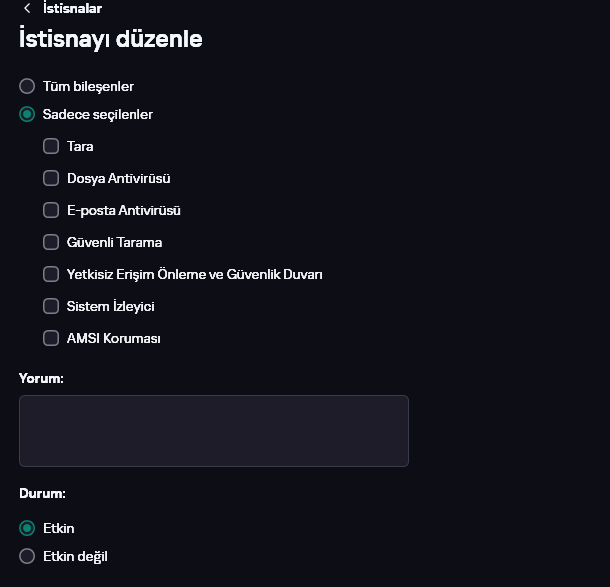Click inside the Yorum comment text box
The width and height of the screenshot is (610, 587).
[x=213, y=430]
